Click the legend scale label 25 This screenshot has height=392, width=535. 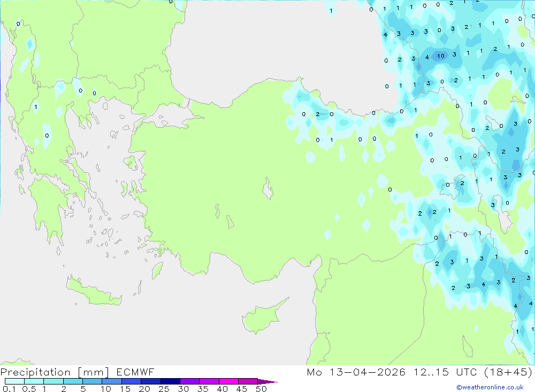164,389
